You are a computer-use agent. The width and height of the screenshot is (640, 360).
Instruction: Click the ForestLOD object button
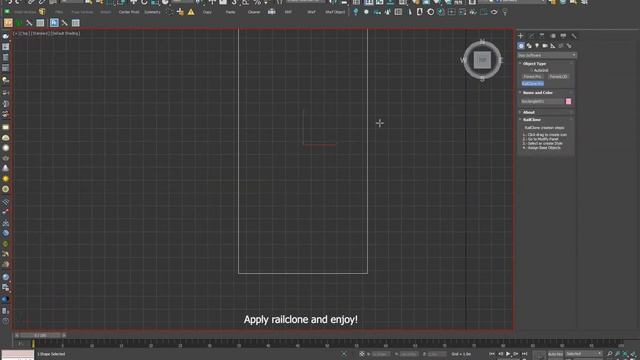pyautogui.click(x=558, y=77)
